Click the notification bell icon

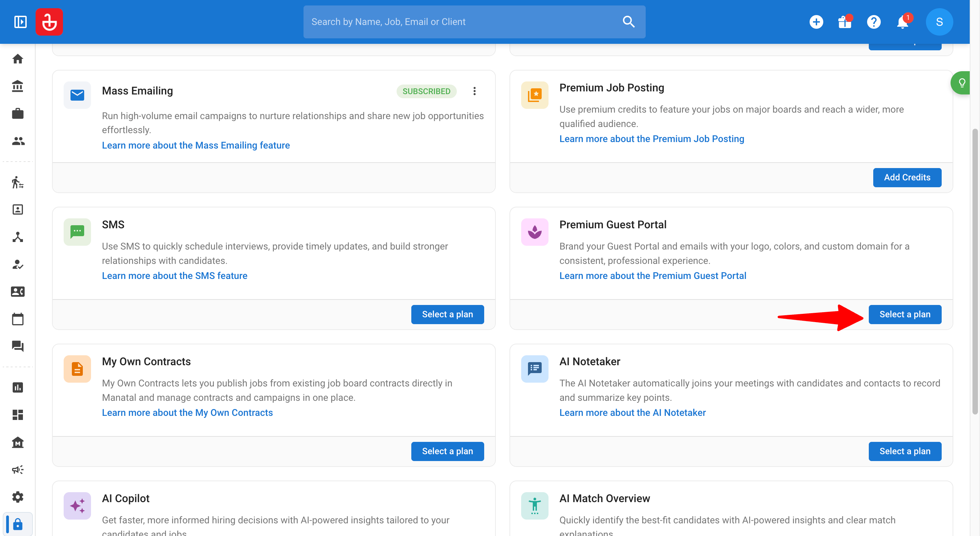tap(902, 22)
